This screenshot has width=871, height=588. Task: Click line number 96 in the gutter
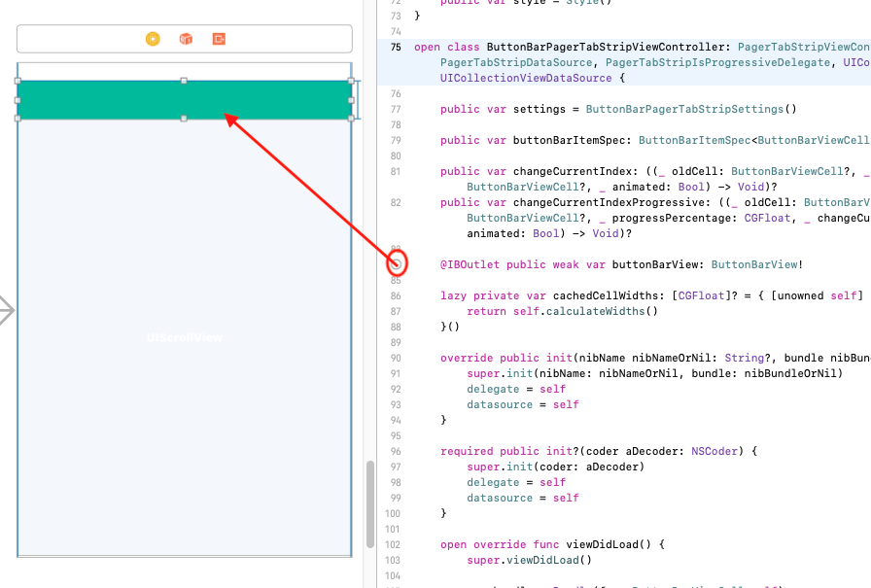click(x=396, y=451)
